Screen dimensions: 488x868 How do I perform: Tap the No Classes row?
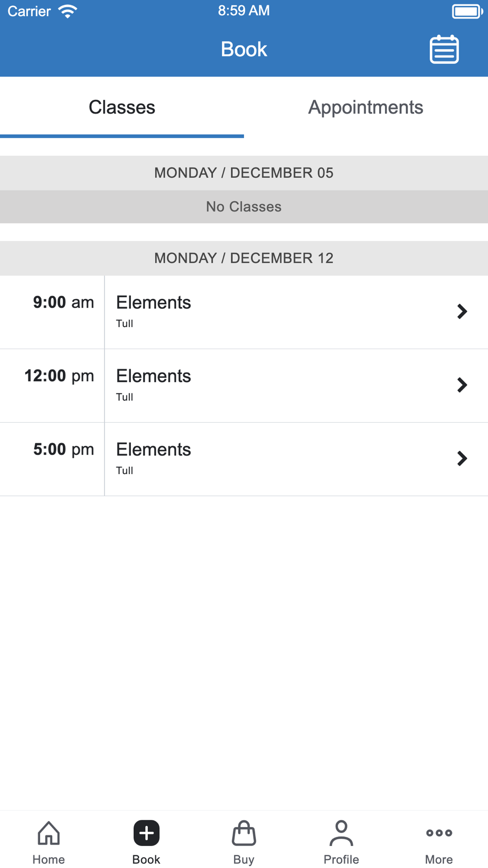coord(244,207)
